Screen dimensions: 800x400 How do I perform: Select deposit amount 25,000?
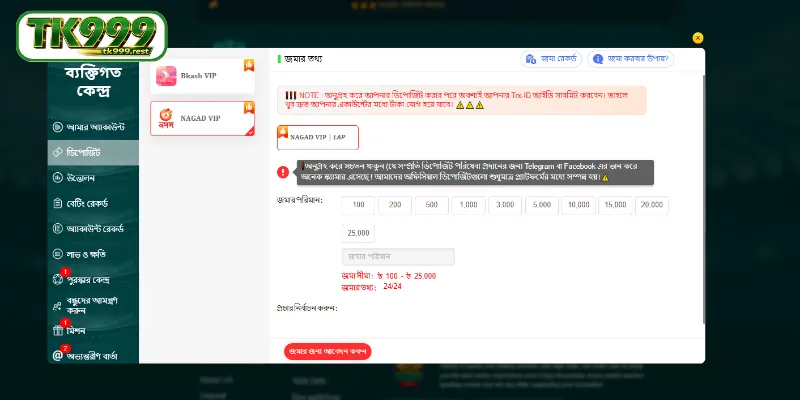(358, 233)
